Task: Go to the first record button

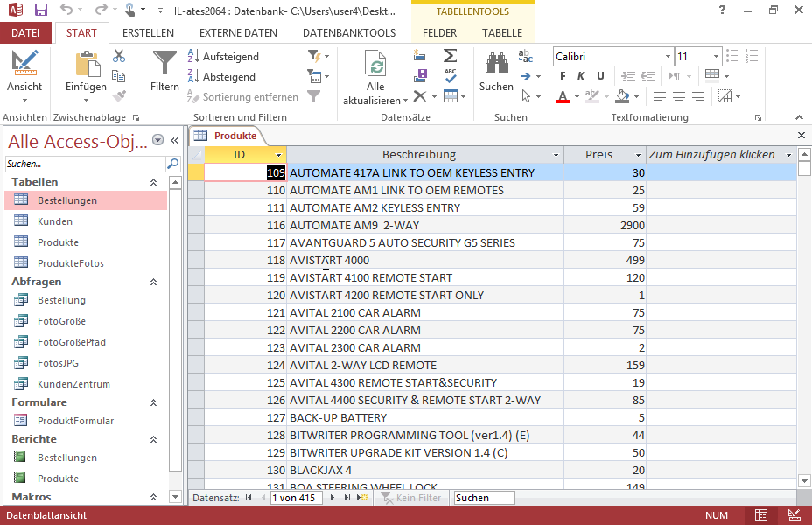Action: pos(248,498)
